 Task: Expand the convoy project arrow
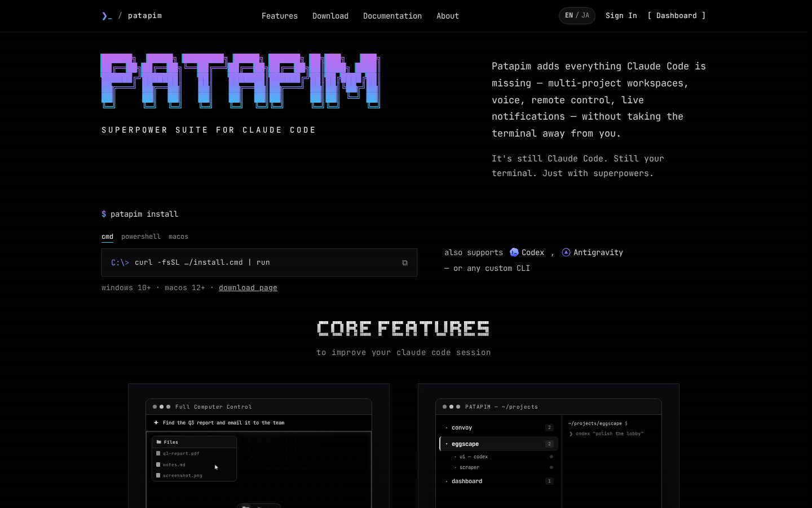tap(447, 428)
